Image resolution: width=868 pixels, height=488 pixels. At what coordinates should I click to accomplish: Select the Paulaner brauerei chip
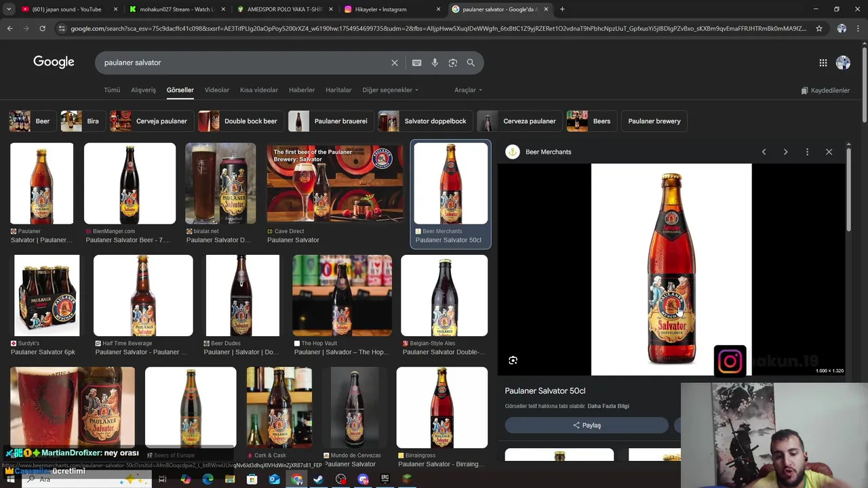(330, 121)
